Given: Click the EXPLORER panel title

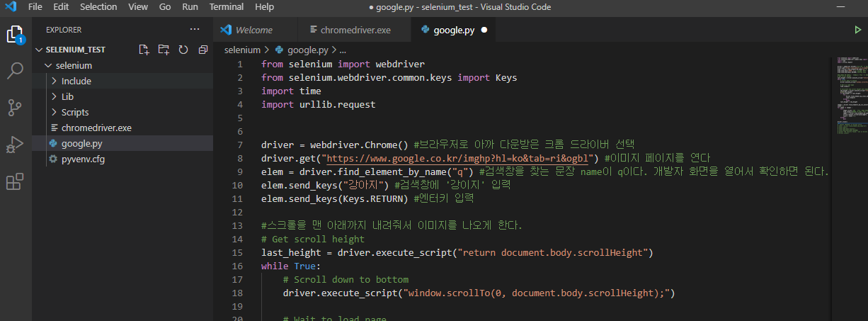Looking at the screenshot, I should pos(64,30).
